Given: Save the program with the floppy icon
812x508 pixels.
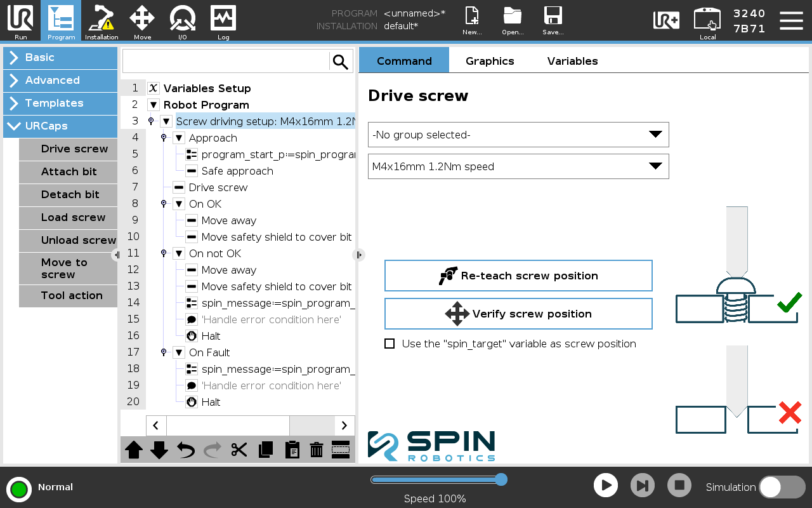Looking at the screenshot, I should tap(553, 20).
